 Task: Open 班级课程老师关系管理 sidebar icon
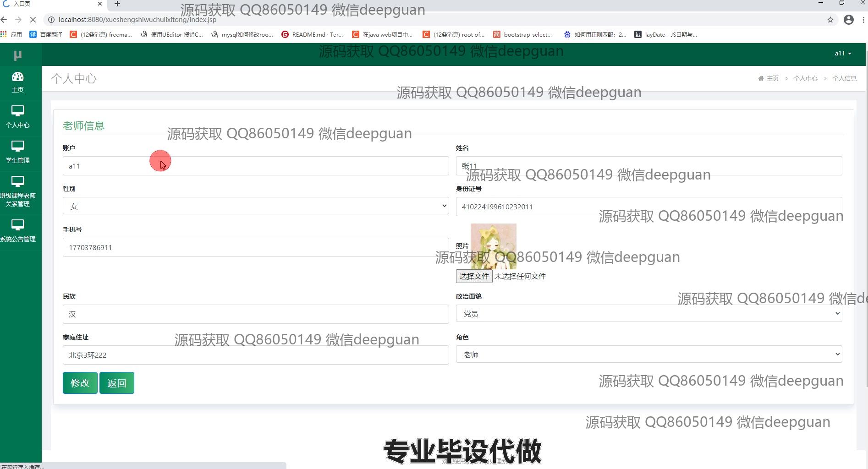17,182
